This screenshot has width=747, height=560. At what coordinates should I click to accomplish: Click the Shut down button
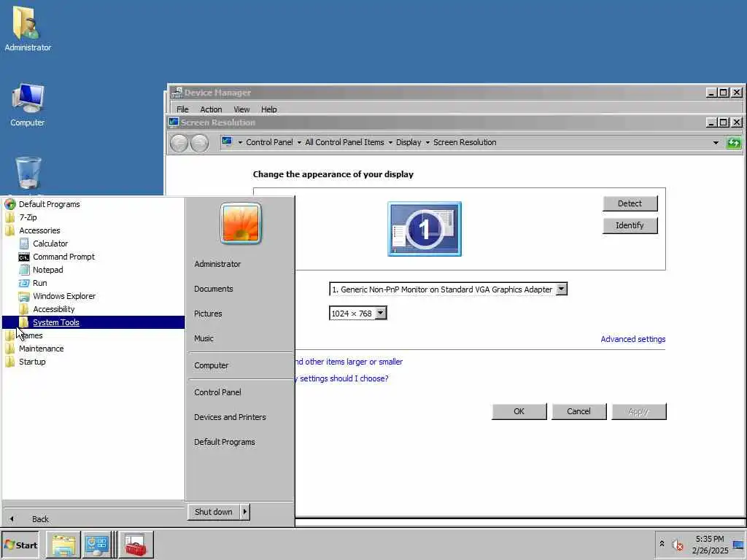214,512
